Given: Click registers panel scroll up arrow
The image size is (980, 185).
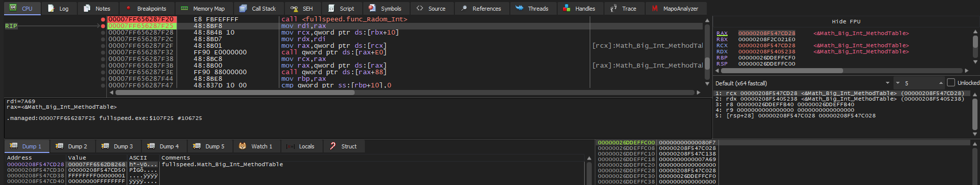Looking at the screenshot, I should point(975,31).
